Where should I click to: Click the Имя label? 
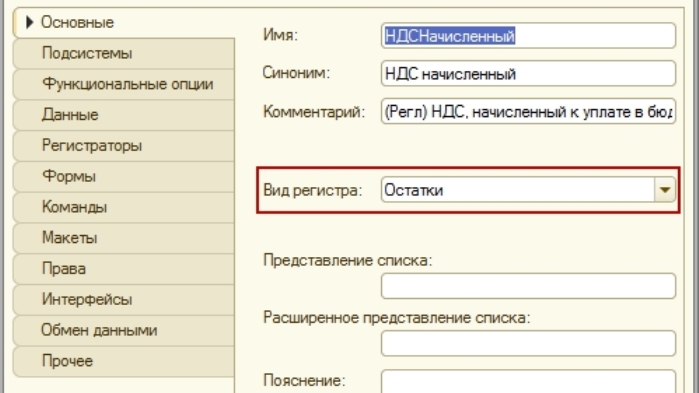click(280, 35)
